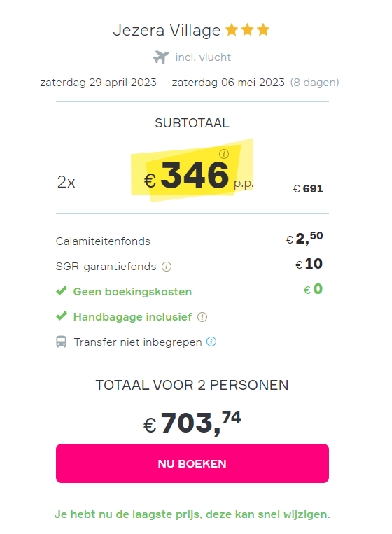Click the incl. vlucht label
This screenshot has width=392, height=534.
point(203,57)
